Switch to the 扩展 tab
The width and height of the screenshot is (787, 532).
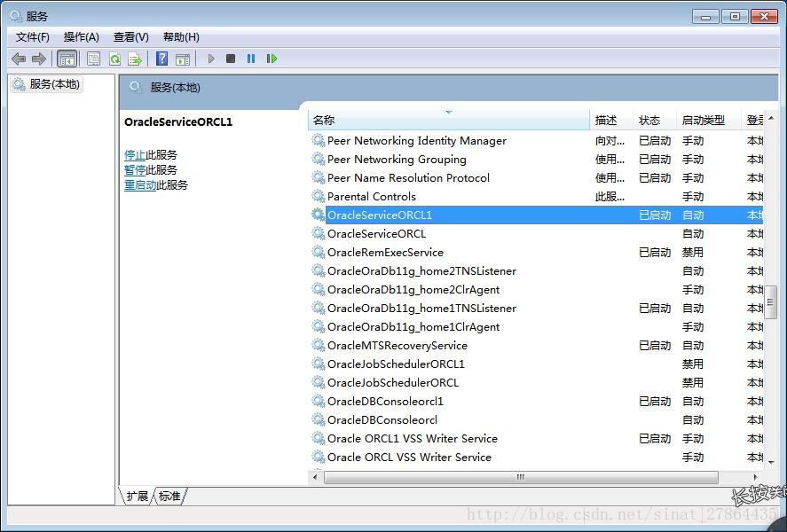[137, 497]
